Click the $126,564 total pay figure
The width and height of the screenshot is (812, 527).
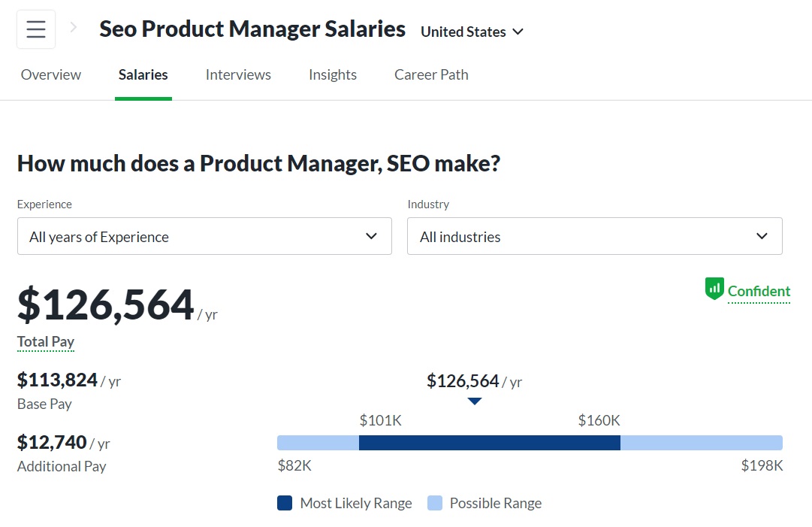105,304
